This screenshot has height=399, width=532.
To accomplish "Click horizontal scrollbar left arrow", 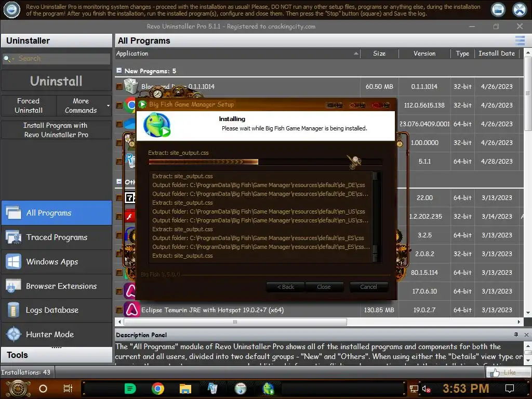I will [x=119, y=322].
